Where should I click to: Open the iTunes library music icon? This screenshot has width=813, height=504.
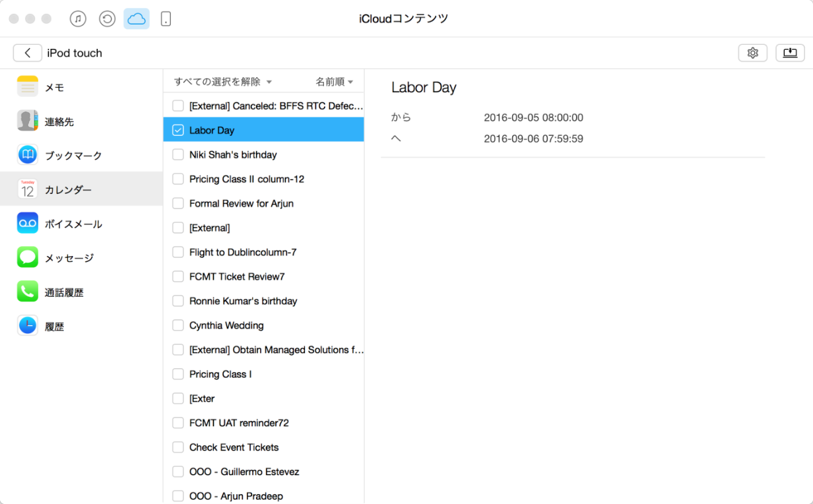point(78,19)
